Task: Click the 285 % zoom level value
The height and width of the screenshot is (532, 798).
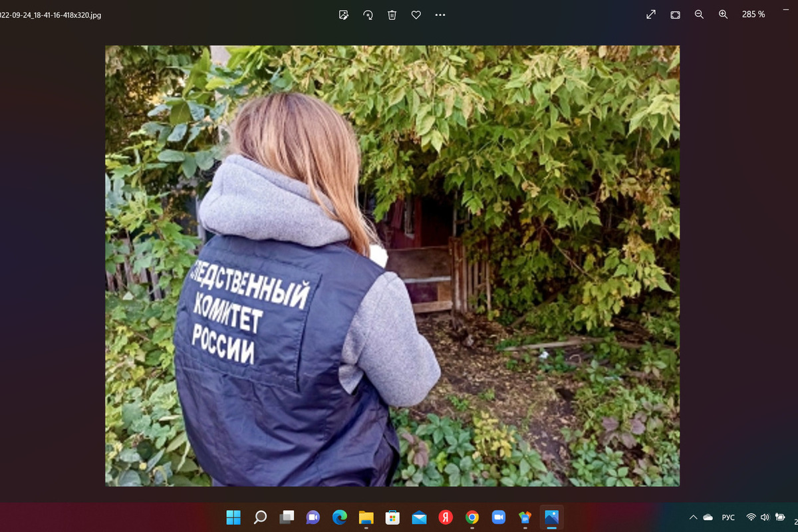Action: pos(753,15)
